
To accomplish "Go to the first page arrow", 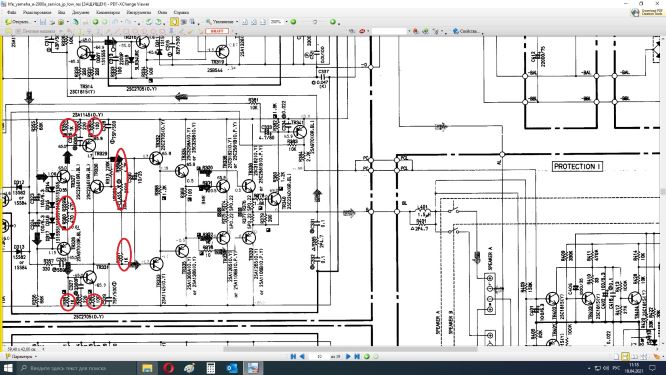I will pos(293,357).
